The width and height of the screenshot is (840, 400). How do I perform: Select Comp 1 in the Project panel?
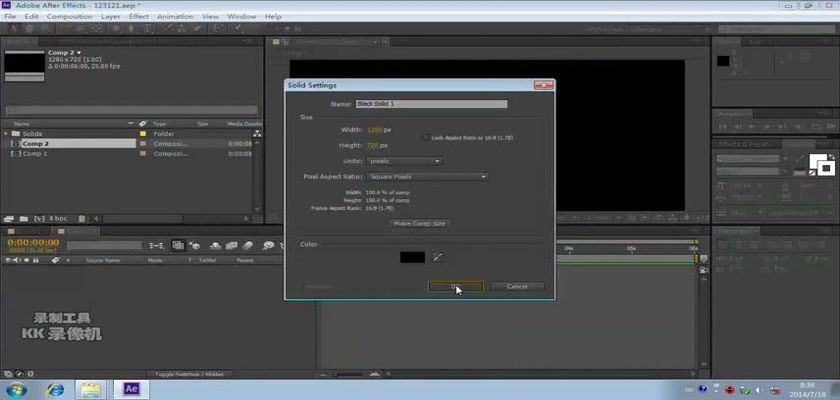35,154
